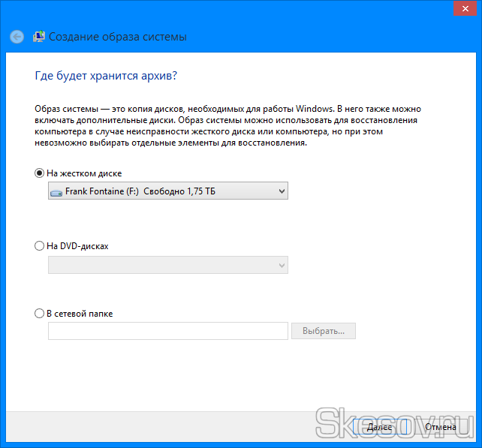Click the drive icon beside Frank Fontaine (F:)
This screenshot has width=482, height=448.
click(x=56, y=192)
